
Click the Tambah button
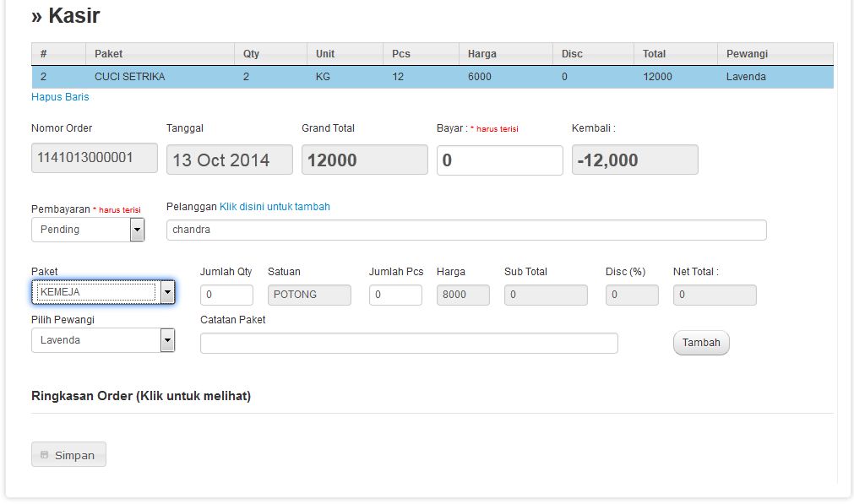tap(701, 343)
